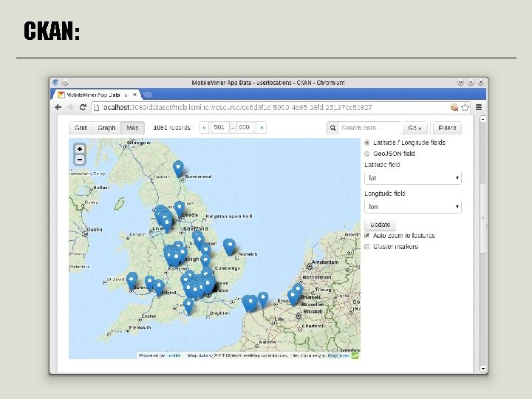Go to previous records page arrow
The image size is (532, 399).
pyautogui.click(x=204, y=128)
